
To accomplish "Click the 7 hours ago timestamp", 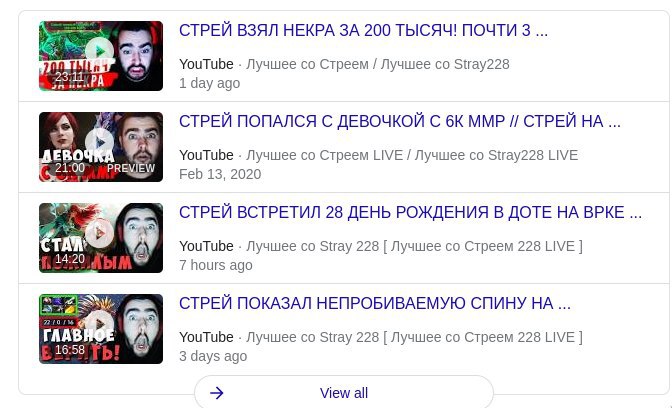I will tap(216, 265).
